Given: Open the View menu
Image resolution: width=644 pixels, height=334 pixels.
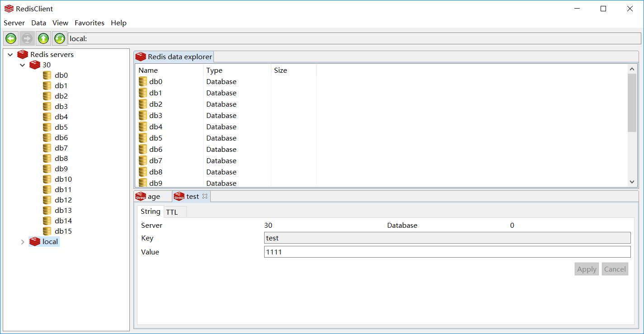Looking at the screenshot, I should (60, 23).
